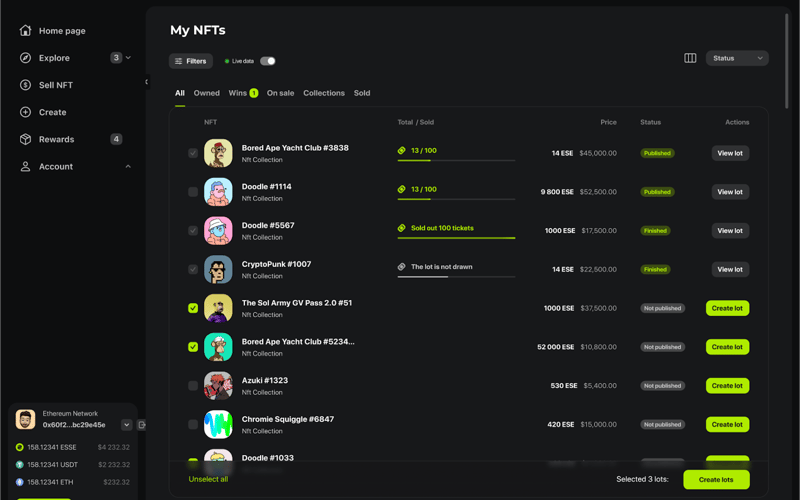Switch to the Sold tab

[x=362, y=93]
